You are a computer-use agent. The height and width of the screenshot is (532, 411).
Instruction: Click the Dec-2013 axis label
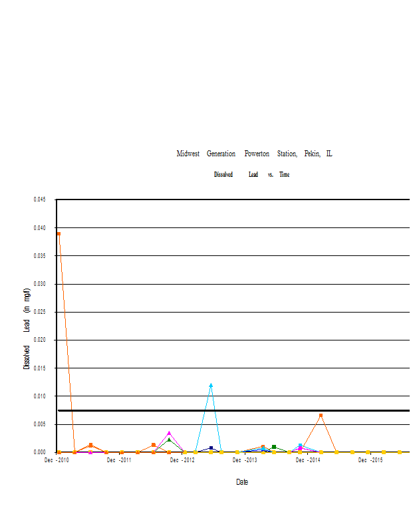point(245,460)
